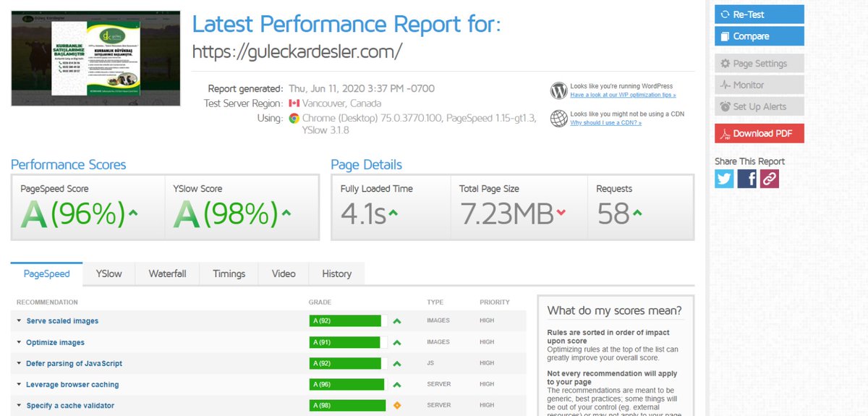868x416 pixels.
Task: Share report via Twitter icon
Action: 724,178
